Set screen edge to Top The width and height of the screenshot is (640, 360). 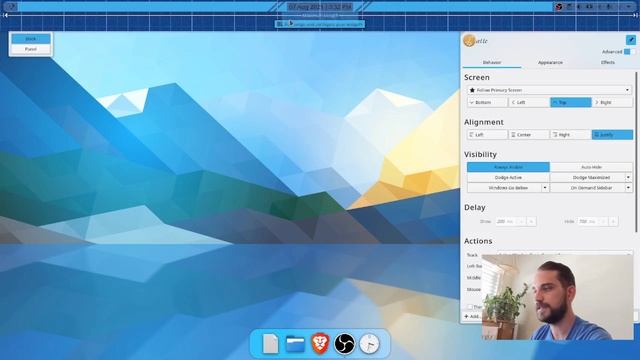click(x=571, y=102)
